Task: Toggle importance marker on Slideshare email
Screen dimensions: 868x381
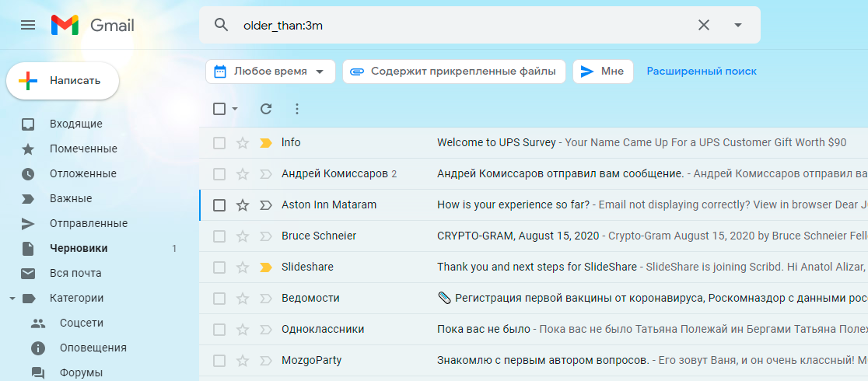Action: [265, 267]
